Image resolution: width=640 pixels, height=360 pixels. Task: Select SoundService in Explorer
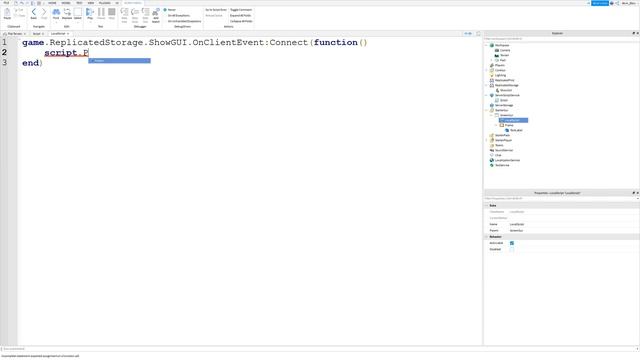(x=504, y=150)
